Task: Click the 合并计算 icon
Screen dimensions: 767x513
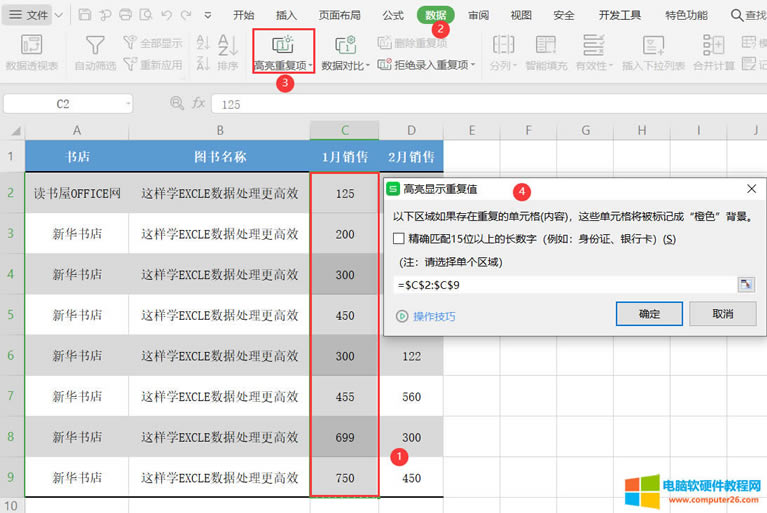Action: pyautogui.click(x=714, y=45)
